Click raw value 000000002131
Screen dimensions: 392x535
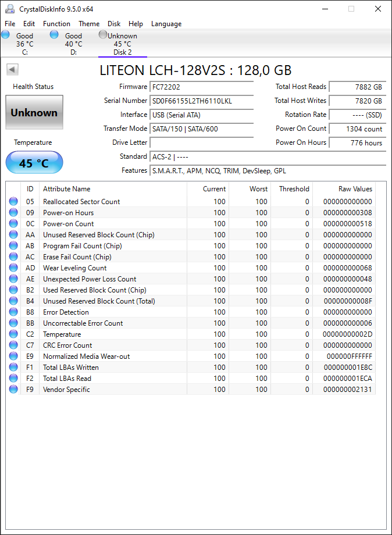pos(348,389)
